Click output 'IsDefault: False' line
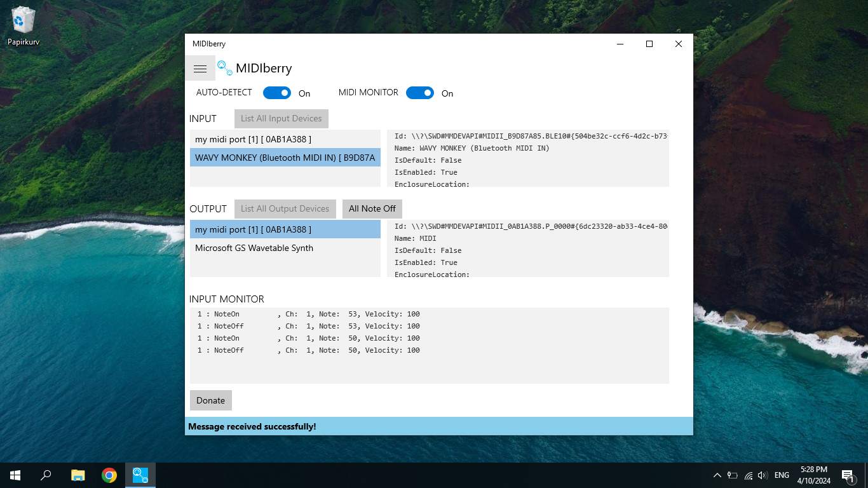The image size is (868, 488). coord(428,250)
